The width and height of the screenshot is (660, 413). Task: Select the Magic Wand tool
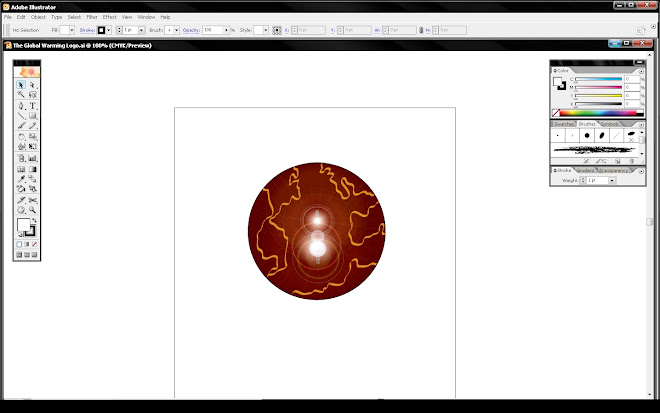[x=21, y=95]
